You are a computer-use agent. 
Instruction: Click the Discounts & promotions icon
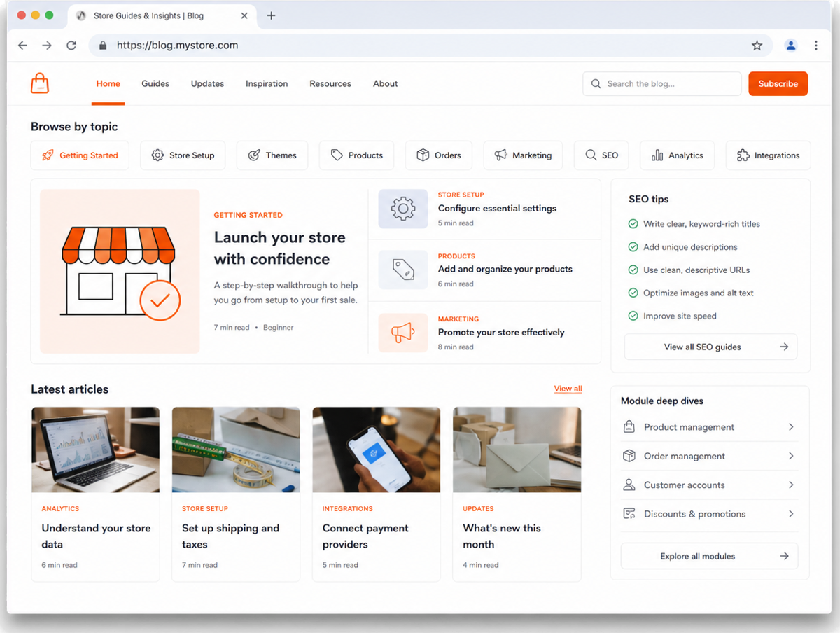point(629,514)
